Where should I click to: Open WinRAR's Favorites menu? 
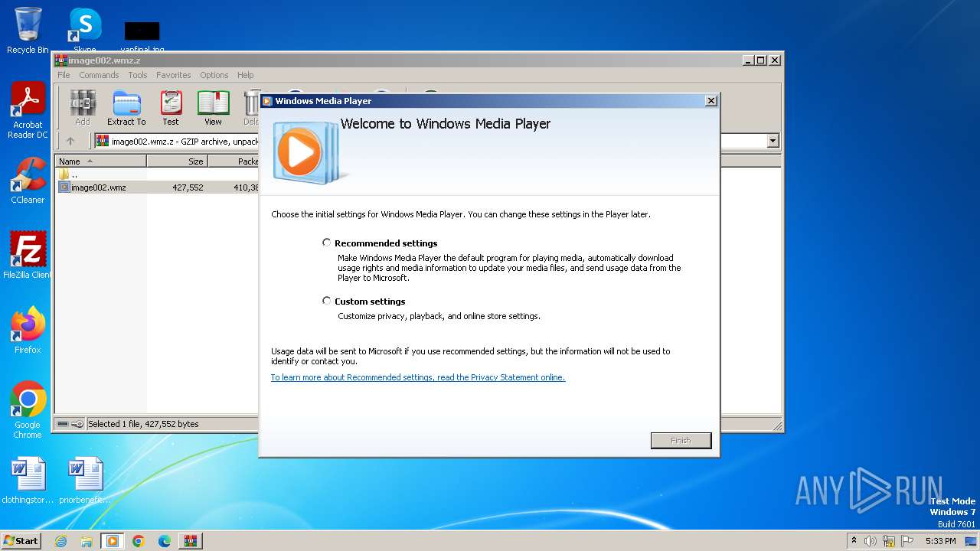pyautogui.click(x=174, y=75)
